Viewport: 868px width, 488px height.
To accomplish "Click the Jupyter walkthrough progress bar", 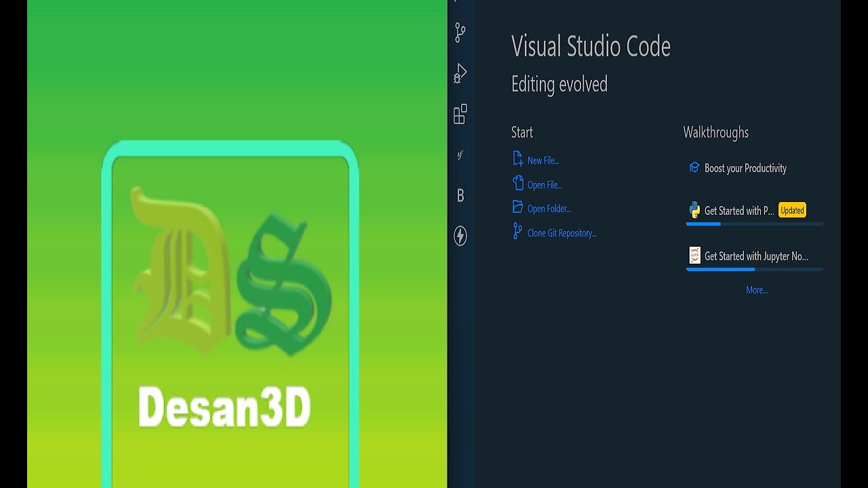I will [755, 269].
